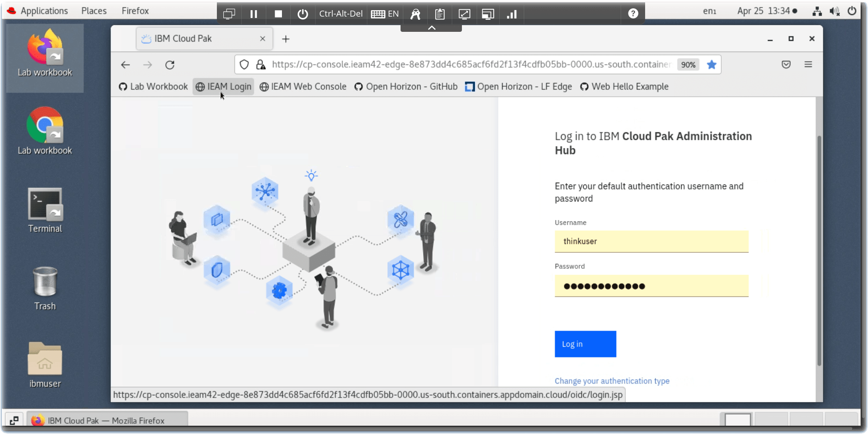
Task: Open ibmuser home folder icon
Action: 45,365
